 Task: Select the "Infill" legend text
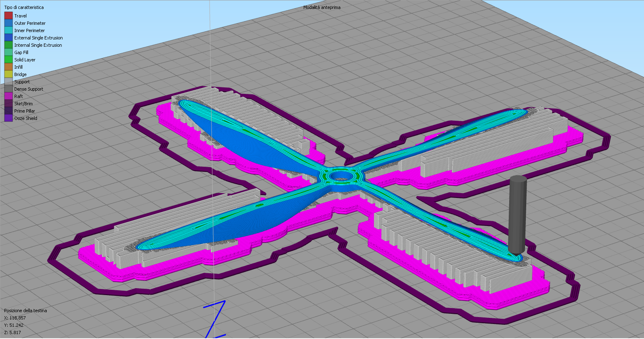19,67
